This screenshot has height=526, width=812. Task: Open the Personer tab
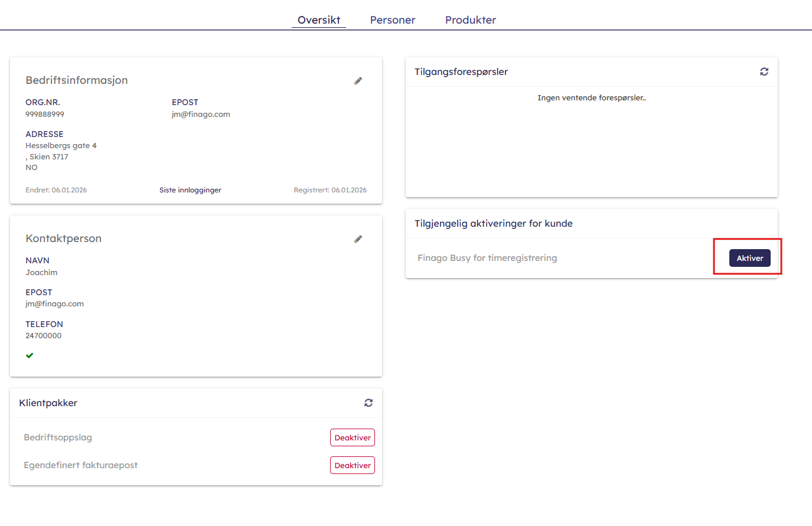pyautogui.click(x=392, y=20)
